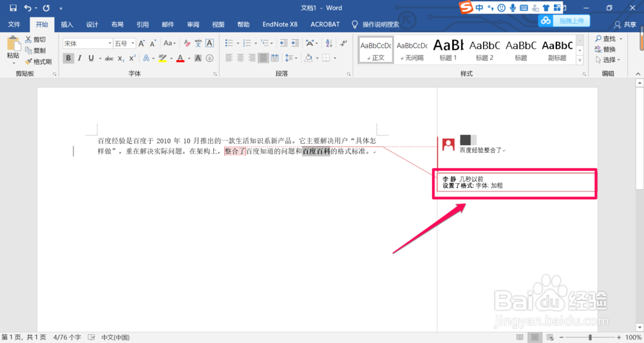Open the phonetic guide (wén) tool
The width and height of the screenshot is (644, 343).
click(198, 43)
